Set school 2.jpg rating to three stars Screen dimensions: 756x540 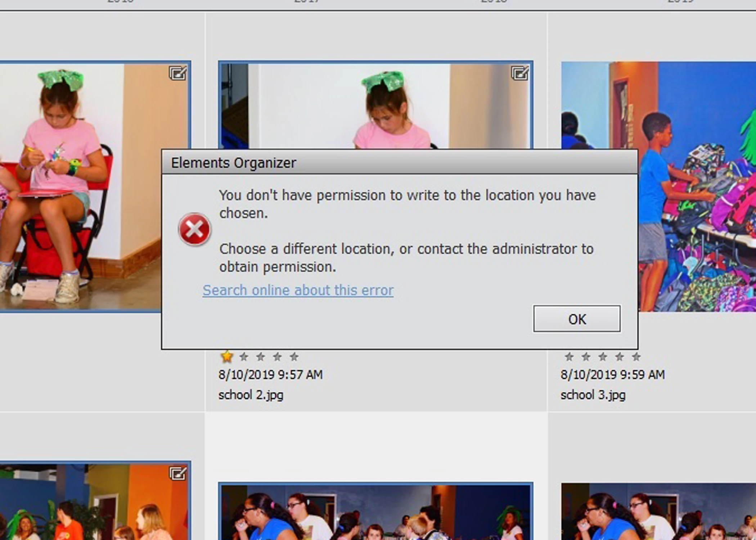(x=260, y=357)
